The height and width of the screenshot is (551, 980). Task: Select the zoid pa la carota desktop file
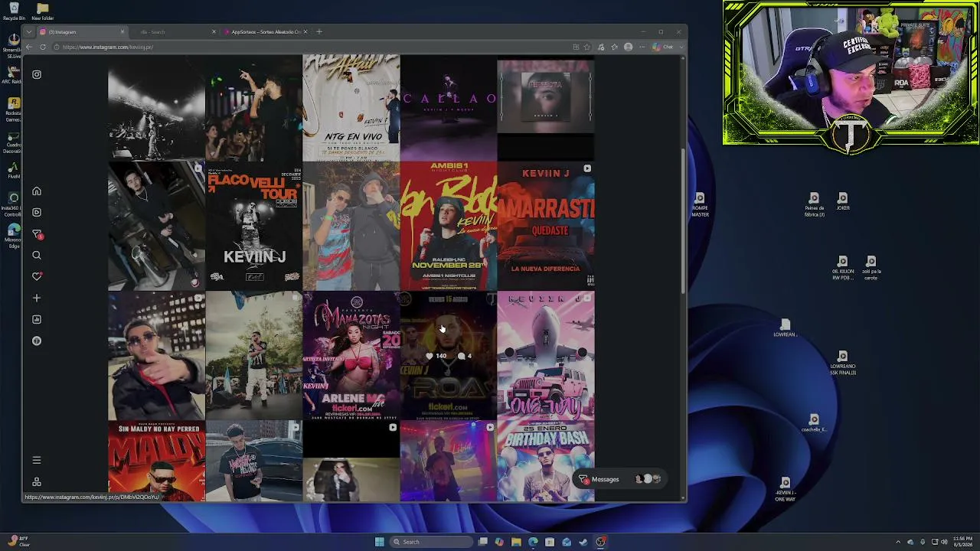tap(871, 267)
